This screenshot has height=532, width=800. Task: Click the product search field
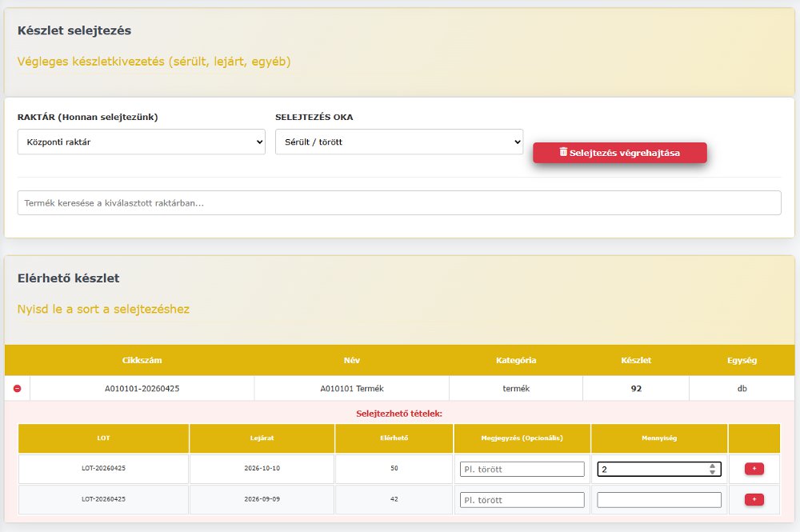coord(400,202)
